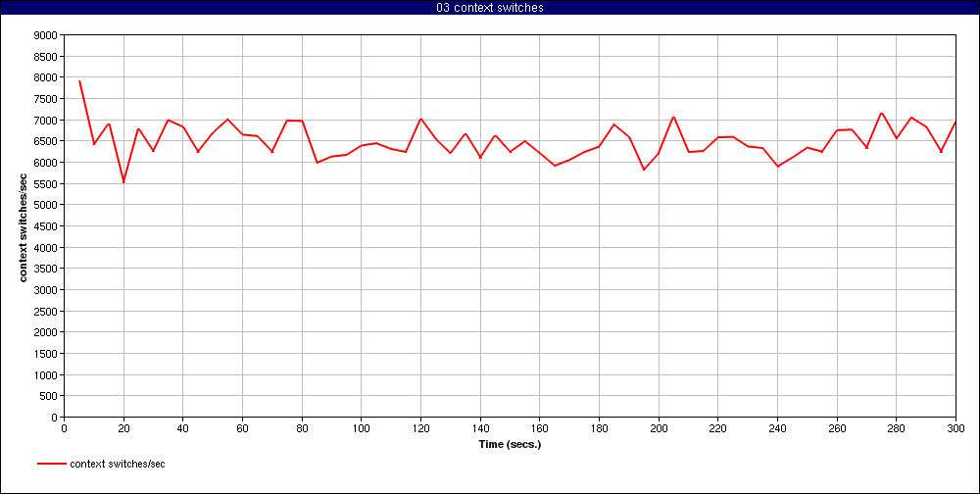This screenshot has width=980, height=494.
Task: Click the y-axis value 5500
Action: tap(47, 184)
